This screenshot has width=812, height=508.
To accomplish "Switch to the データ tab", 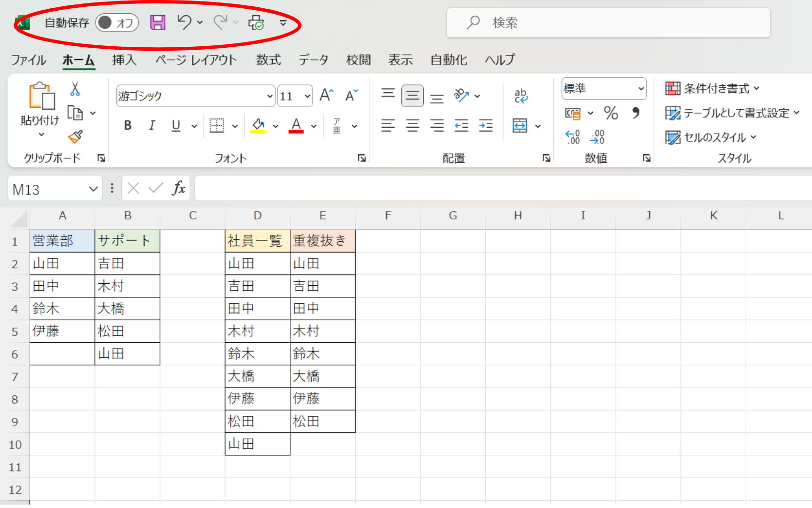I will pos(314,60).
